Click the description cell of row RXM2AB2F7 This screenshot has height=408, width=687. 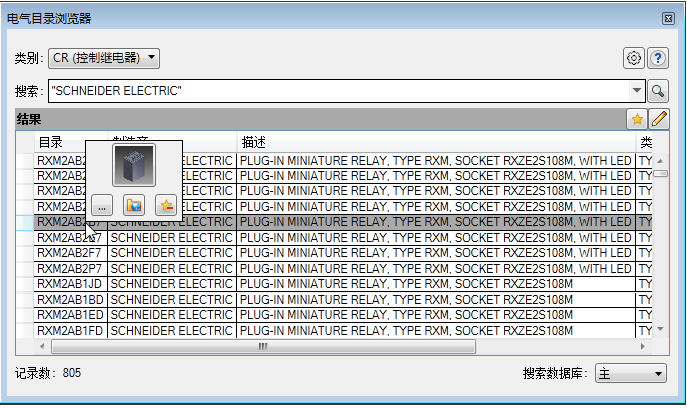pyautogui.click(x=436, y=253)
